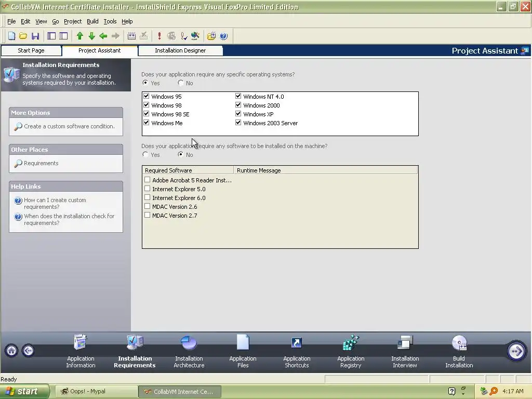Viewport: 532px width, 399px height.
Task: Uncheck the Windows NT 4.0 checkbox
Action: [238, 96]
